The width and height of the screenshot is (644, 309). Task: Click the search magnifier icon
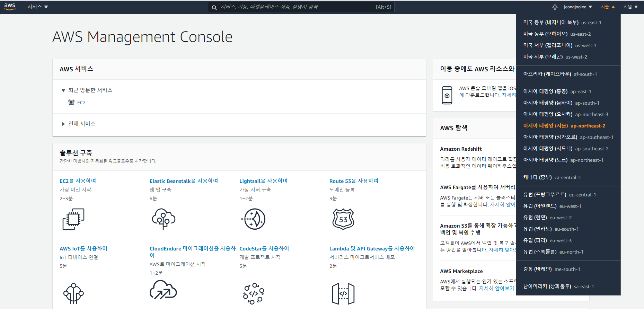click(x=214, y=7)
